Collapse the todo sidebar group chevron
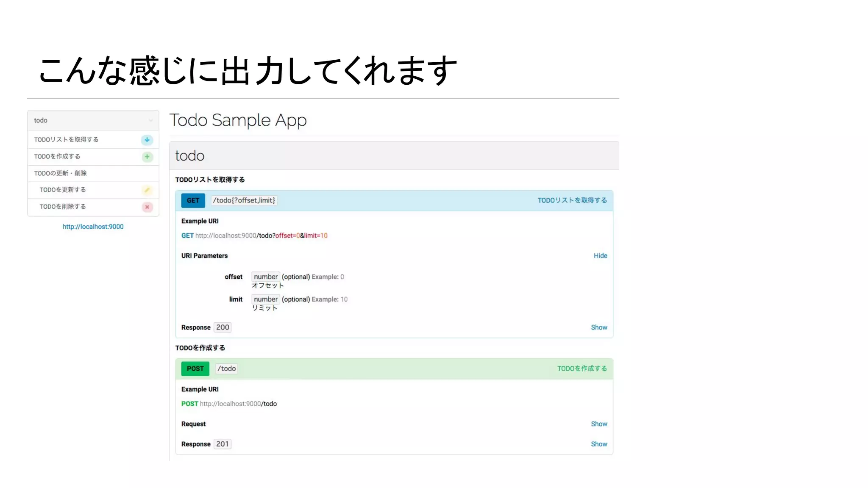This screenshot has height=488, width=868. click(150, 121)
